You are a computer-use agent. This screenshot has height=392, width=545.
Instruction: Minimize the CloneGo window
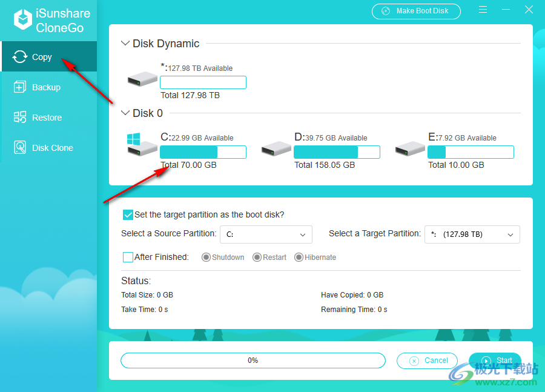pos(506,10)
